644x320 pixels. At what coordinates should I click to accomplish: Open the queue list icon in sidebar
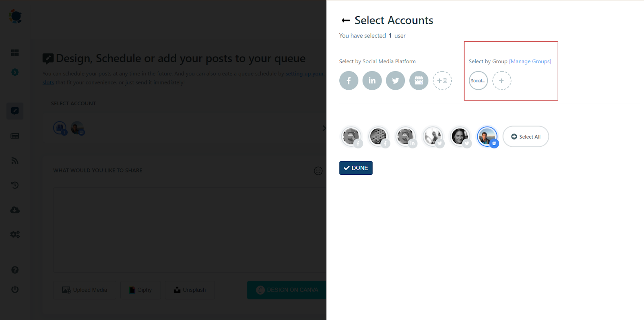point(15,136)
